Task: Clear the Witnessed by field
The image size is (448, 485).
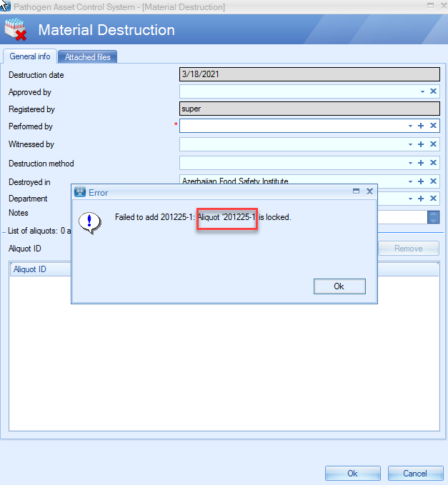Action: [433, 144]
